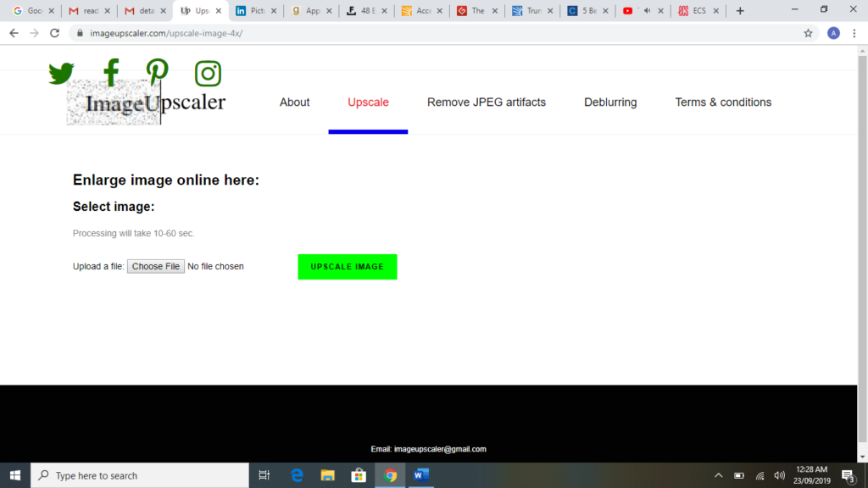Screen dimensions: 868x488
Task: Open Microsoft Word from the taskbar
Action: coord(421,475)
